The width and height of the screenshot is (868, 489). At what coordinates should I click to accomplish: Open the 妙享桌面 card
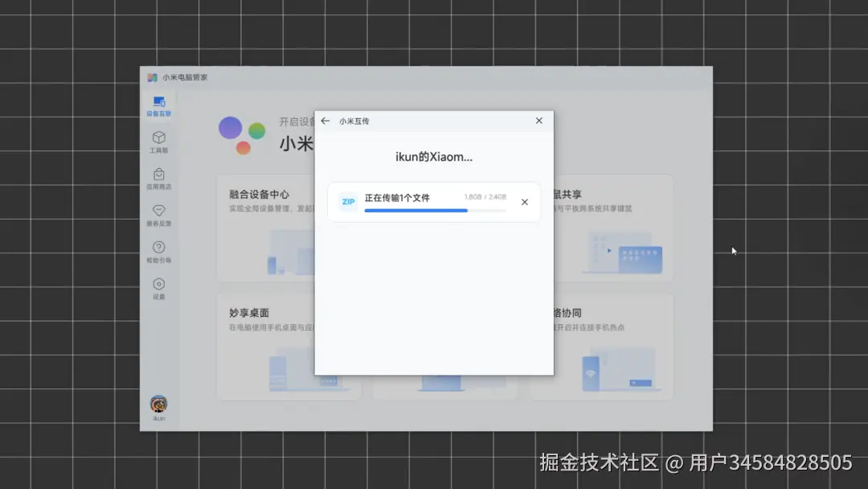tap(266, 347)
